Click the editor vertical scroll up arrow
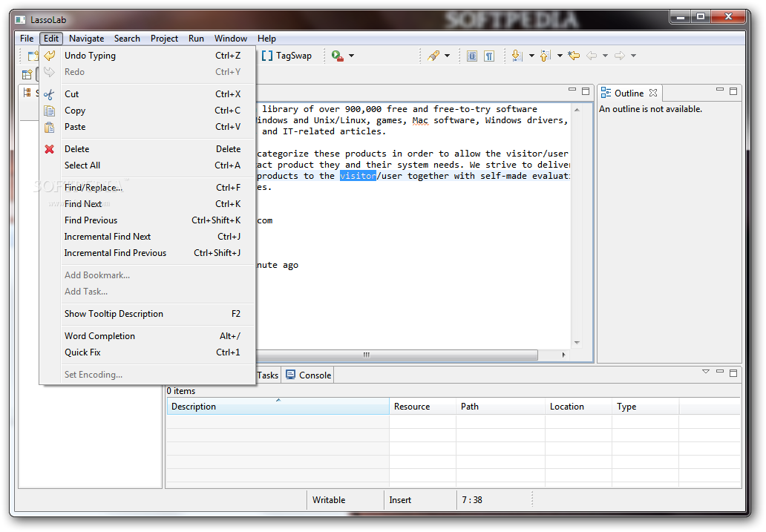 [x=577, y=111]
